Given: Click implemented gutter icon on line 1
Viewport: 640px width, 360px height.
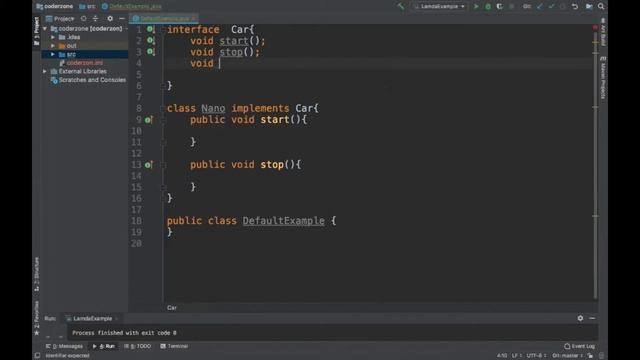Looking at the screenshot, I should 151,29.
